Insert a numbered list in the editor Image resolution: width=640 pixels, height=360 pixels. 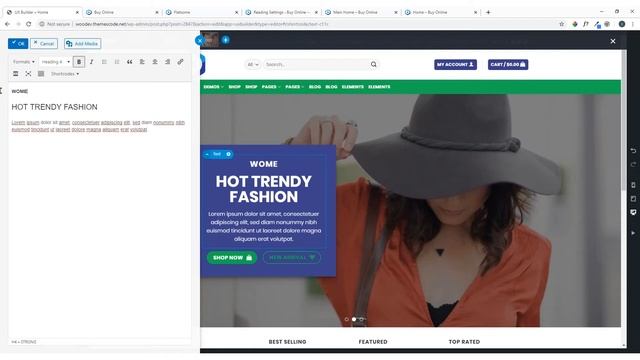[x=117, y=62]
